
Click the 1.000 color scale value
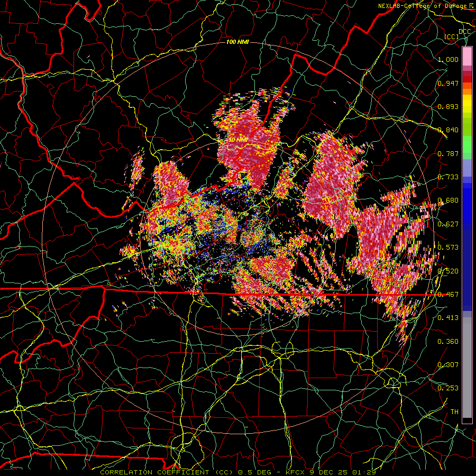tap(448, 59)
